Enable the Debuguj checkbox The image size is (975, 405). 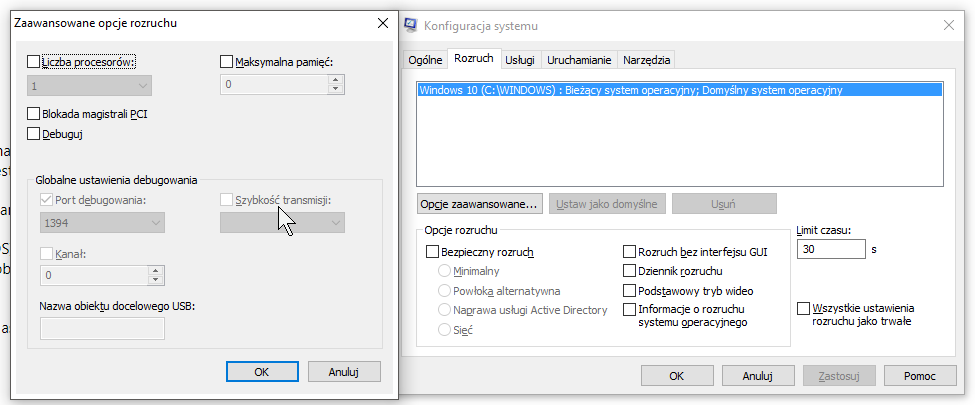click(35, 133)
